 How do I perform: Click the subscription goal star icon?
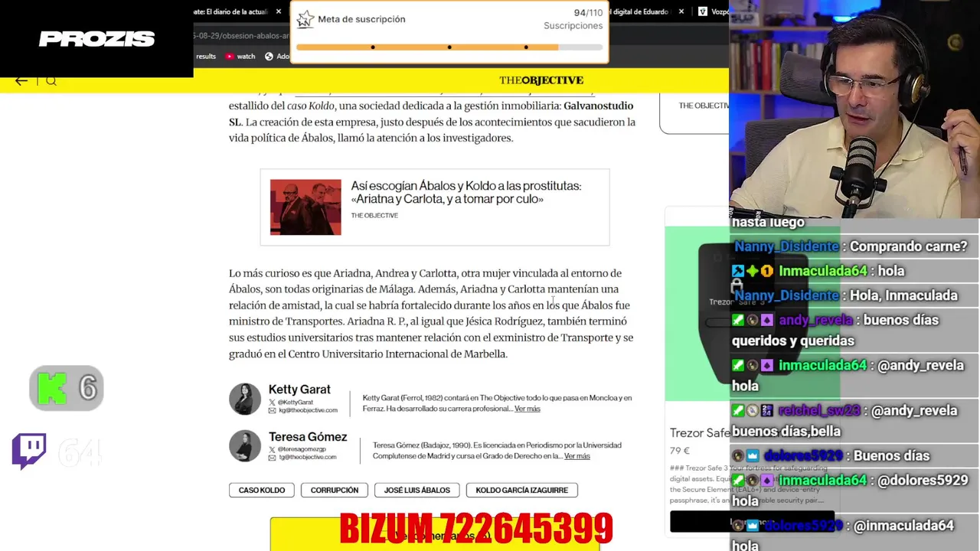click(x=305, y=19)
